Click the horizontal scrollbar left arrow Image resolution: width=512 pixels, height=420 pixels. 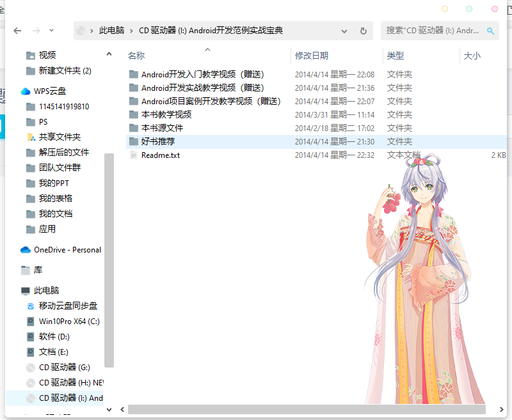[x=122, y=410]
